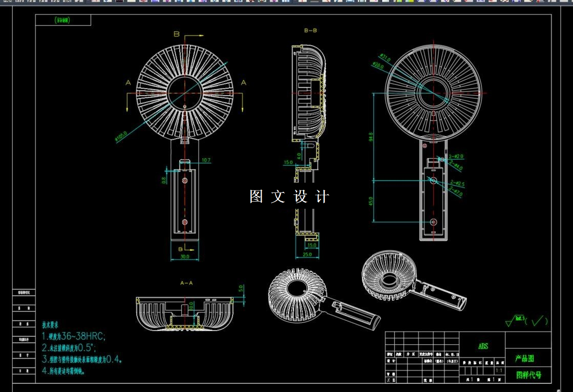Select the 0.8 dimension text

tap(163, 180)
